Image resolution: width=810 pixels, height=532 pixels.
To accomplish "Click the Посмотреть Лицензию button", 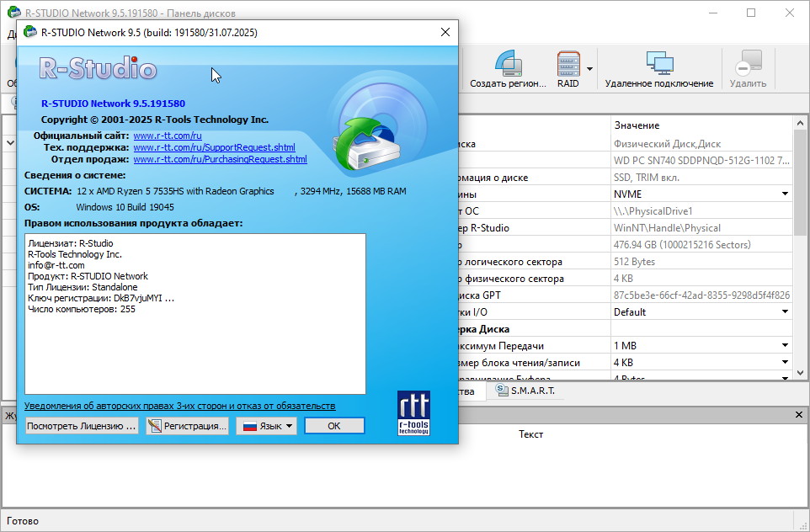I will (x=82, y=426).
